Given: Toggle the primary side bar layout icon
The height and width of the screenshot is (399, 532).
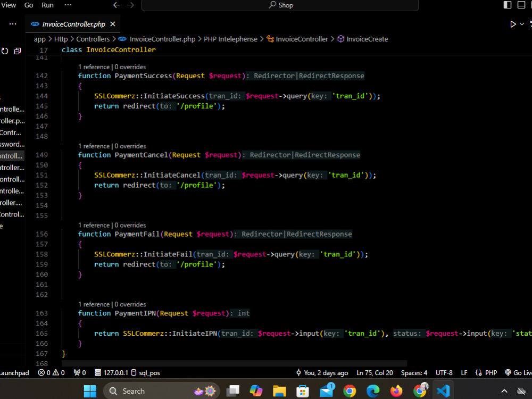Looking at the screenshot, I should pyautogui.click(x=507, y=5).
